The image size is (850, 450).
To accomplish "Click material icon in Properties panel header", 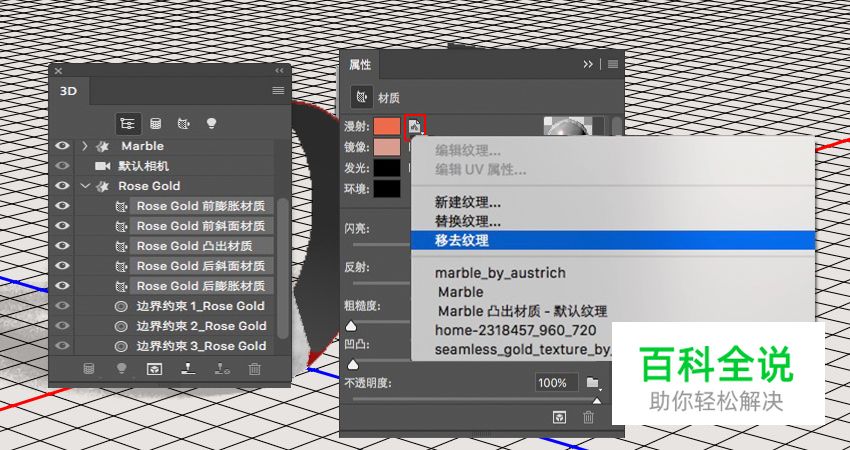I will tap(361, 98).
